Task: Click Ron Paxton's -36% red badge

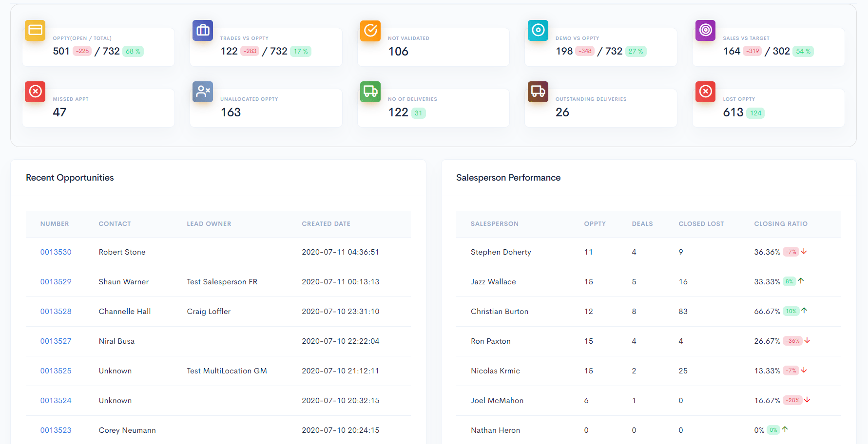Action: point(793,341)
